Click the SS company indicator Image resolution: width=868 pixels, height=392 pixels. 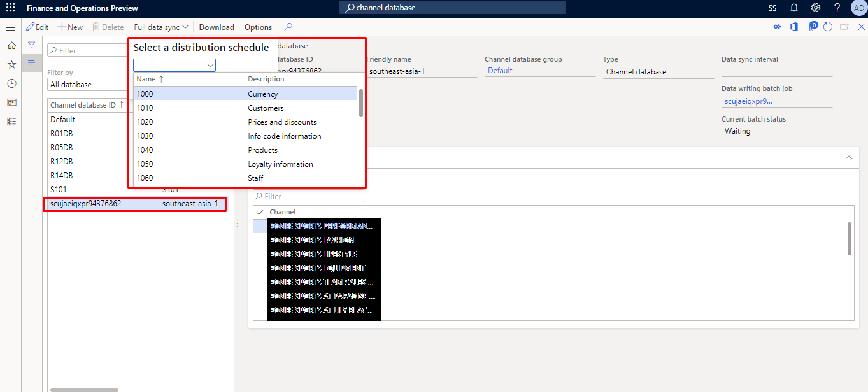tap(772, 8)
